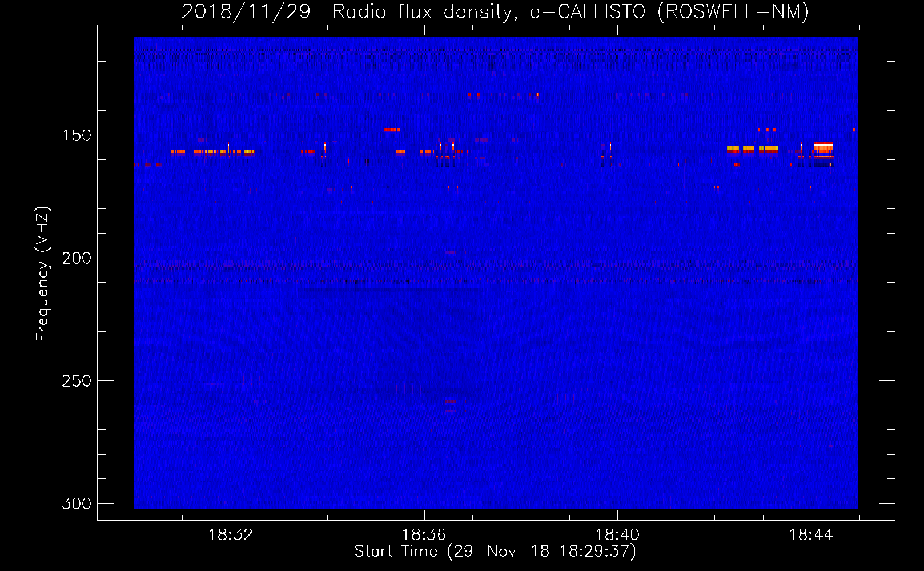Click the Start Time axis caption

point(495,552)
